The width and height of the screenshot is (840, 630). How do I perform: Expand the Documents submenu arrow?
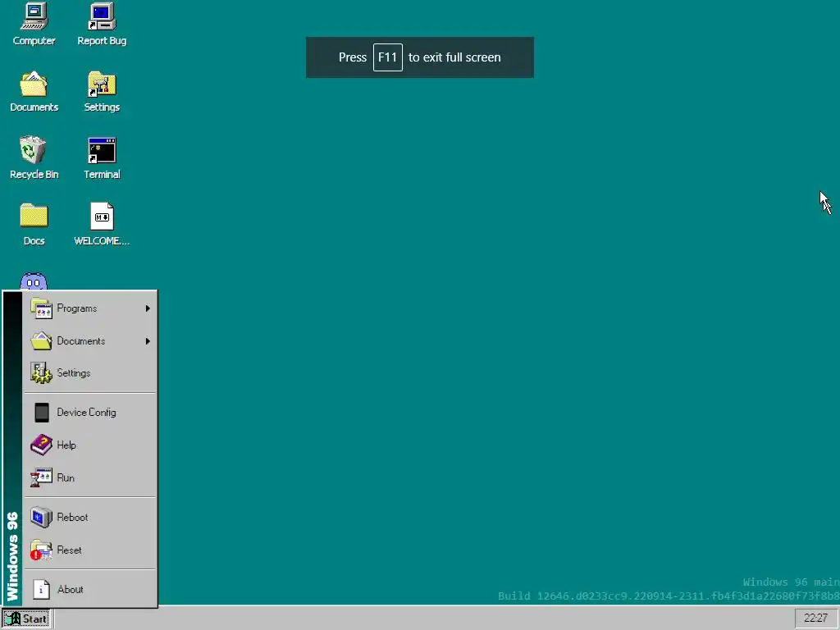click(x=148, y=341)
